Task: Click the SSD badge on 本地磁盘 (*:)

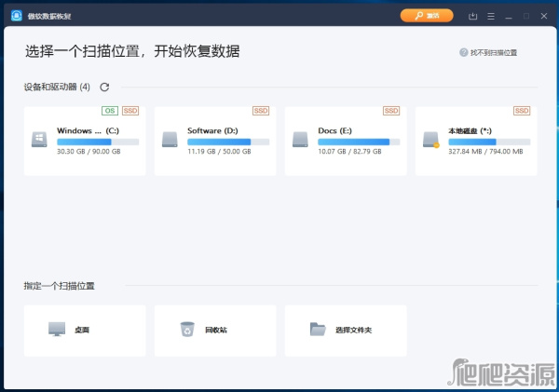Action: click(522, 111)
